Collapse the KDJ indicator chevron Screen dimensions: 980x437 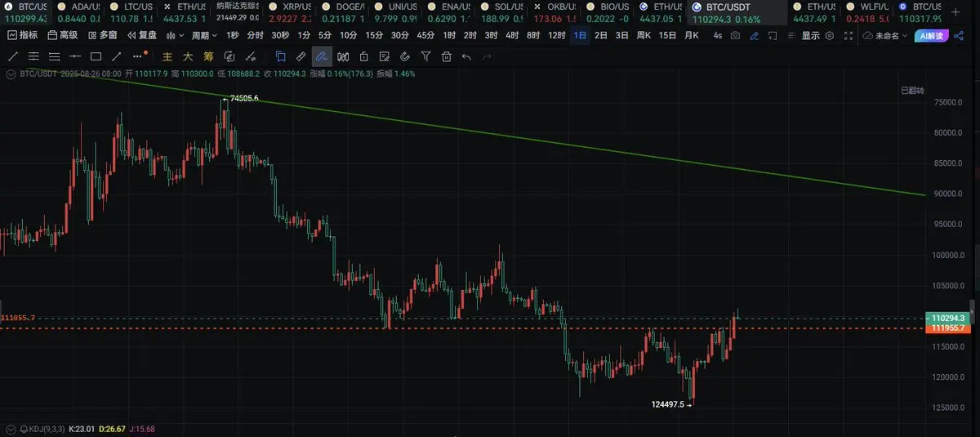(x=11, y=428)
